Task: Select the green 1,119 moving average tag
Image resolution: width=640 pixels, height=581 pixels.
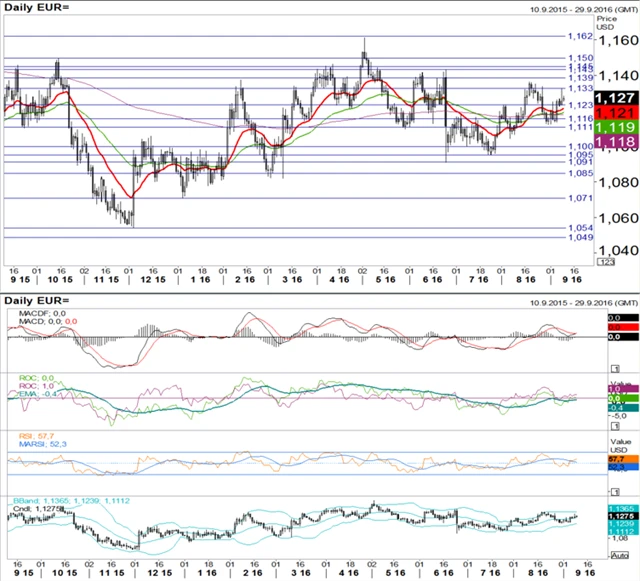Action: coord(612,129)
